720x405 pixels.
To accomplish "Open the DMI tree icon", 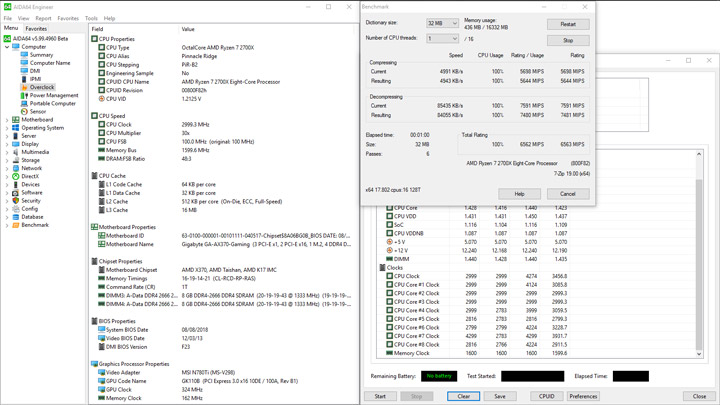I will [24, 71].
